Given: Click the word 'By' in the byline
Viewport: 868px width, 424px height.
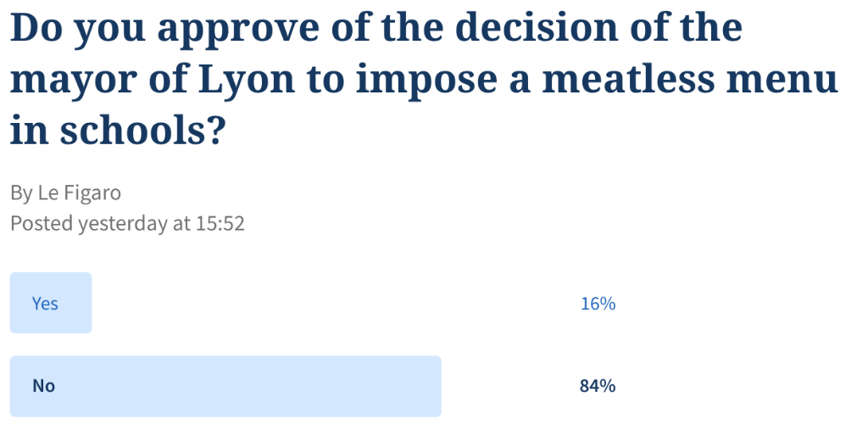Looking at the screenshot, I should coord(21,193).
